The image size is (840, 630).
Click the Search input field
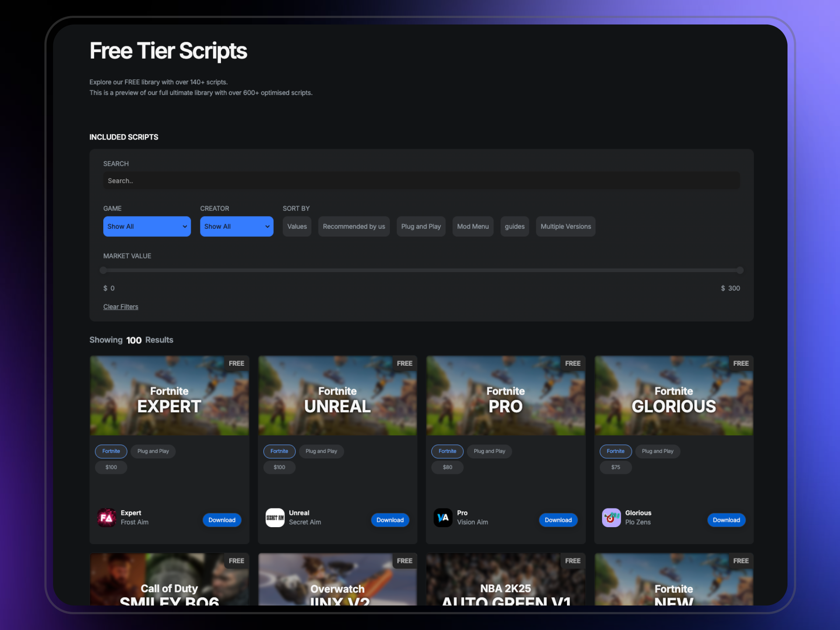pyautogui.click(x=421, y=181)
